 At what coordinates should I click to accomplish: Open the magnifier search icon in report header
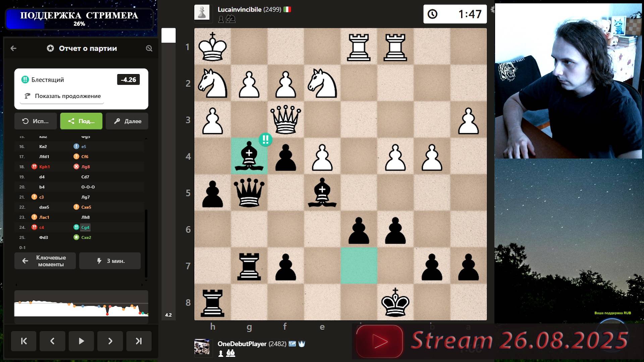149,48
